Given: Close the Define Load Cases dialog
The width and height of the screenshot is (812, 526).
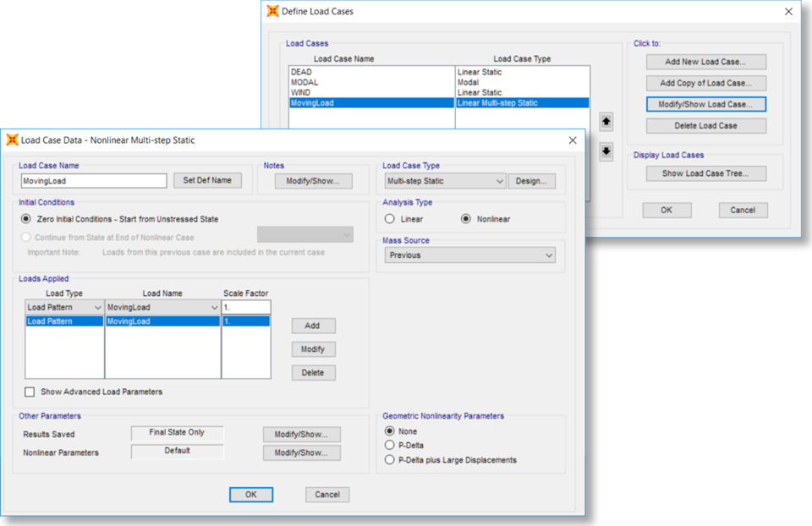Looking at the screenshot, I should (788, 11).
